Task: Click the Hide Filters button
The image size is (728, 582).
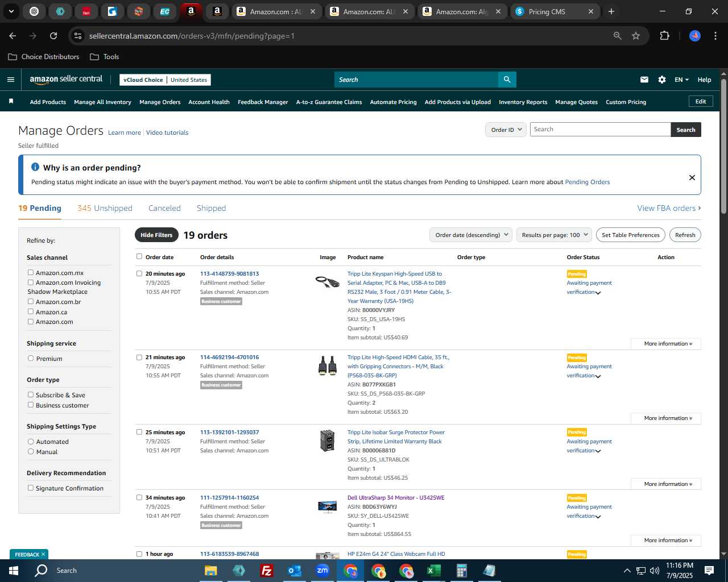Action: coord(156,235)
